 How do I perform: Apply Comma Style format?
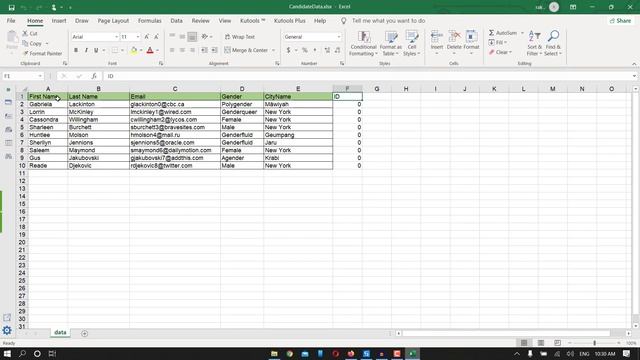[315, 50]
